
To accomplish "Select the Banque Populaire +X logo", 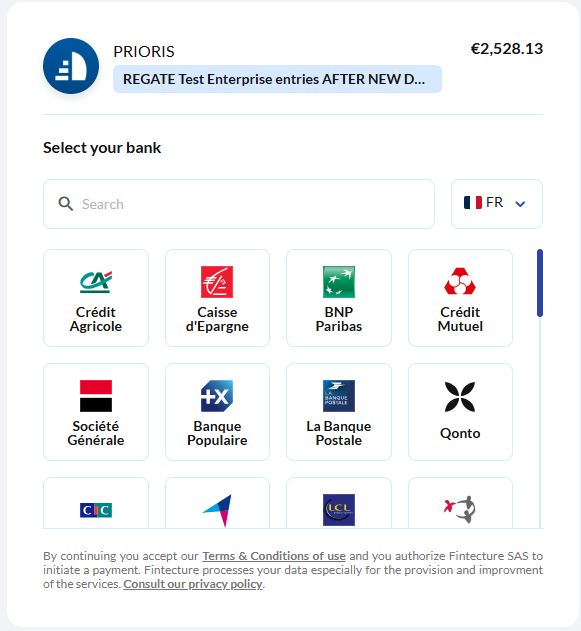I will click(217, 396).
